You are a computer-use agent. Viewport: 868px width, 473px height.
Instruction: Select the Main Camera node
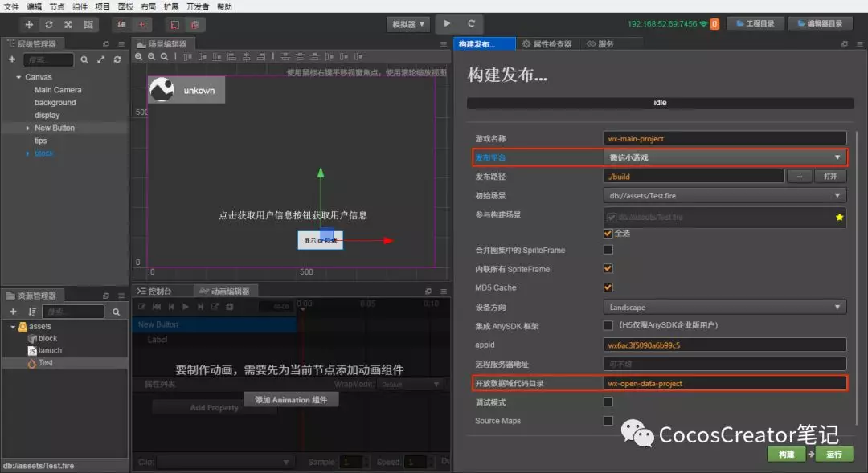58,90
